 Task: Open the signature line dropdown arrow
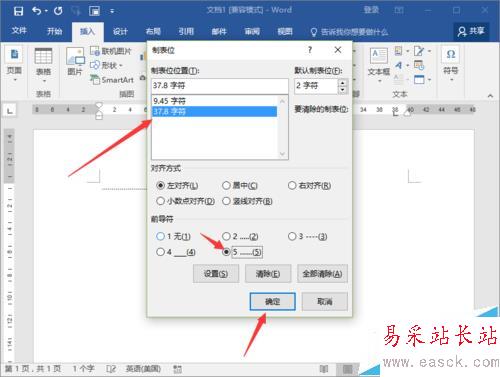tap(429, 51)
